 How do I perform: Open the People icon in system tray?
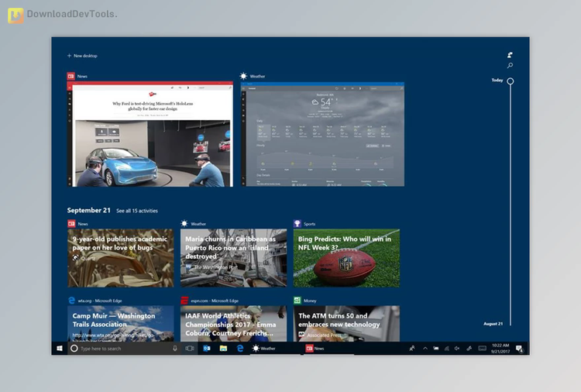tap(411, 349)
